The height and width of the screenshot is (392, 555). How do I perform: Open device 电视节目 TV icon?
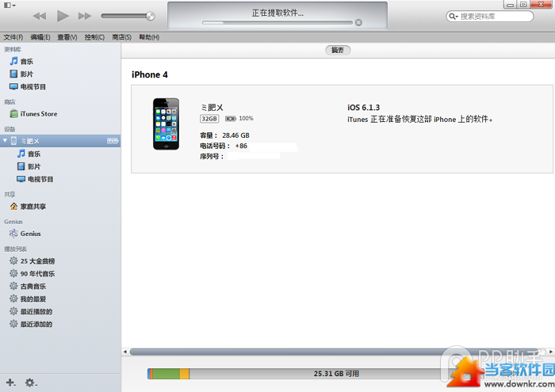pos(21,179)
